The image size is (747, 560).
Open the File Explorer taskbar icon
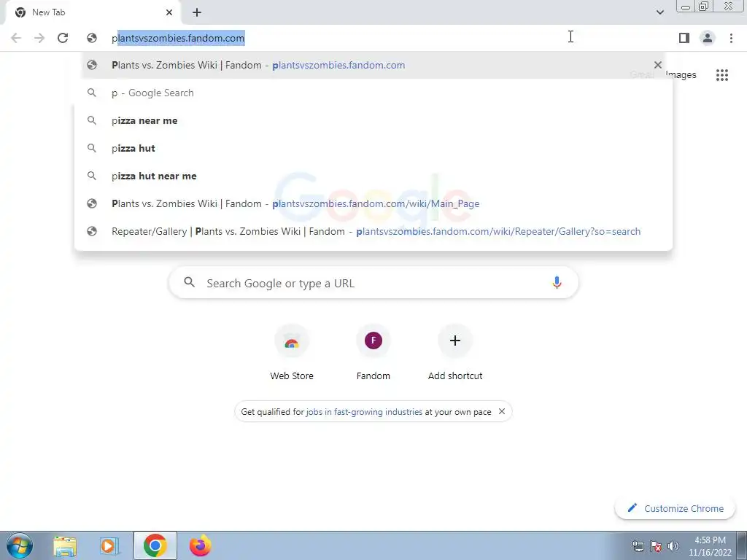pyautogui.click(x=65, y=545)
